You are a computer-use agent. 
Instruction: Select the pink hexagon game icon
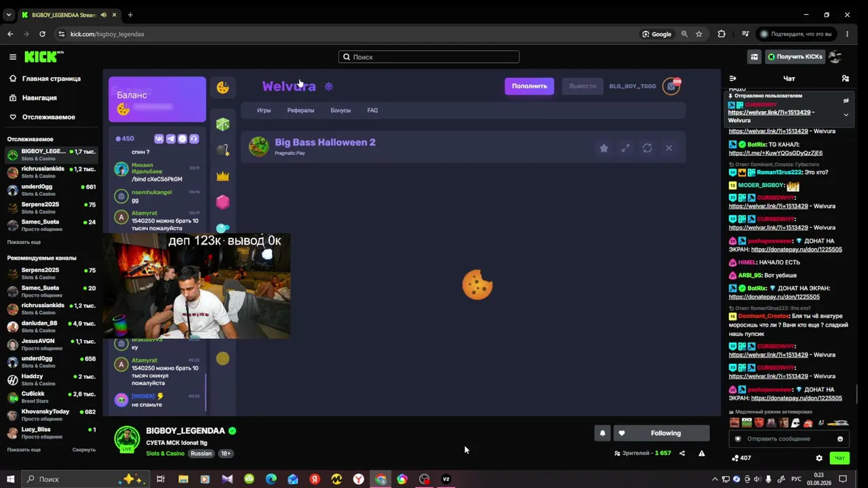pyautogui.click(x=222, y=202)
